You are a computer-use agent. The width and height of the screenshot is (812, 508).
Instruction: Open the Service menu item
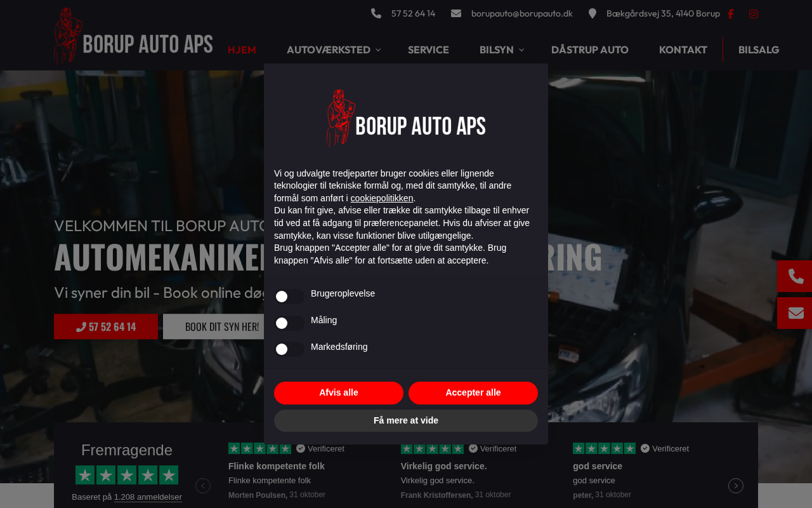pyautogui.click(x=428, y=50)
